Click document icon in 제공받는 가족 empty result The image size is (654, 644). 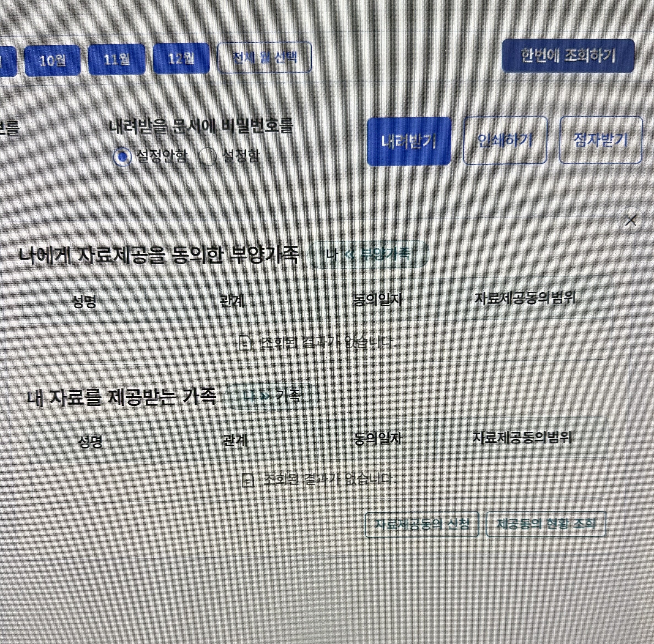[248, 480]
